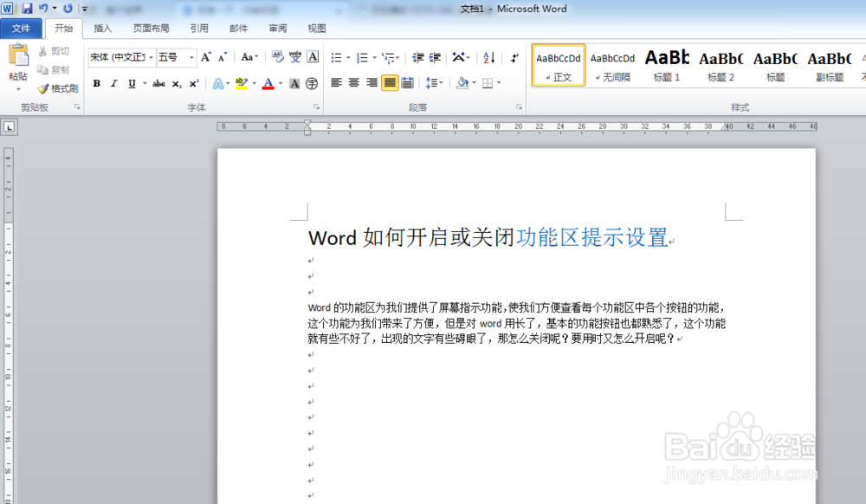Open the Font dialog launcher
Viewport: 866px width, 504px height.
pos(316,107)
